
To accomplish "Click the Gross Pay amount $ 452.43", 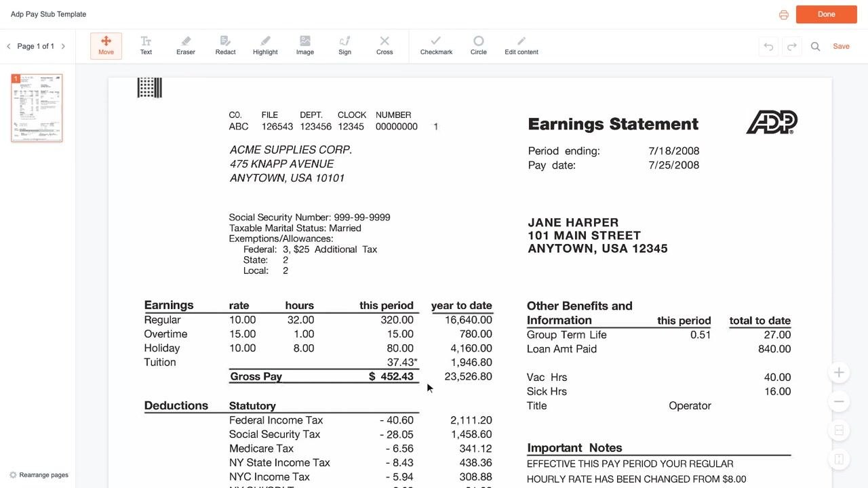I will pos(391,376).
